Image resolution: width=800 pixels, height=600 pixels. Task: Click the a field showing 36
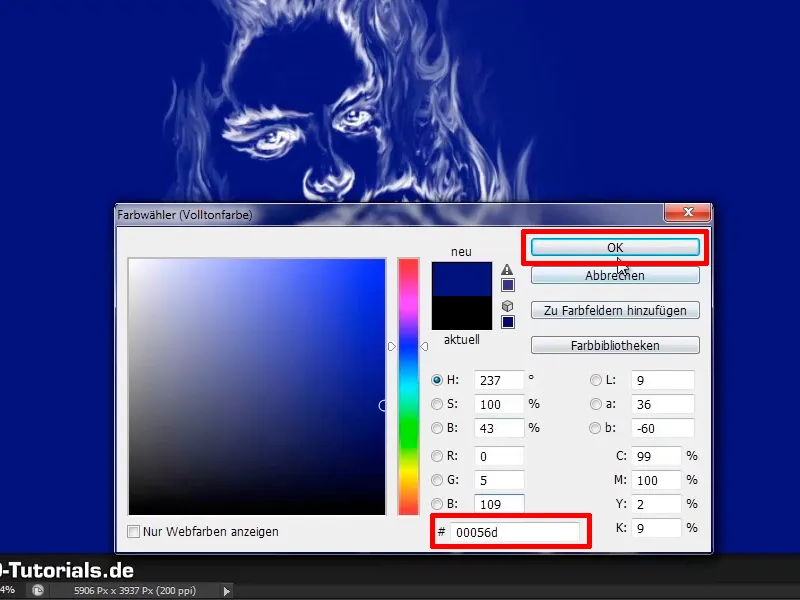point(663,404)
